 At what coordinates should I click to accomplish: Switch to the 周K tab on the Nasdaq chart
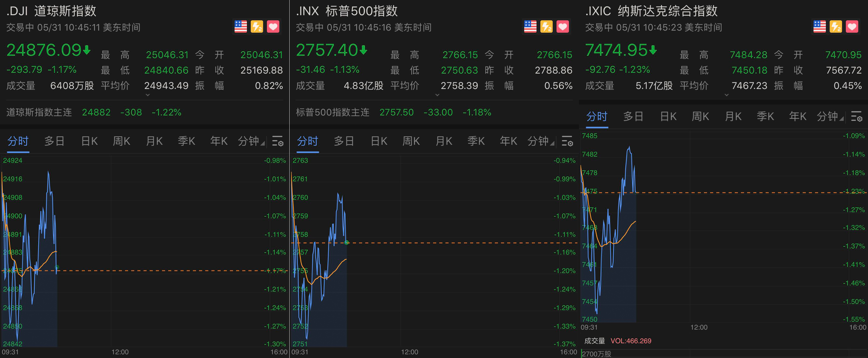700,116
